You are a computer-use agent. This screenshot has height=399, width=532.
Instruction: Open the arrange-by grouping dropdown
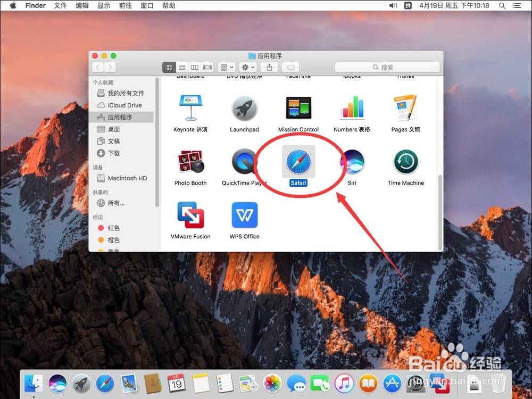coord(227,67)
